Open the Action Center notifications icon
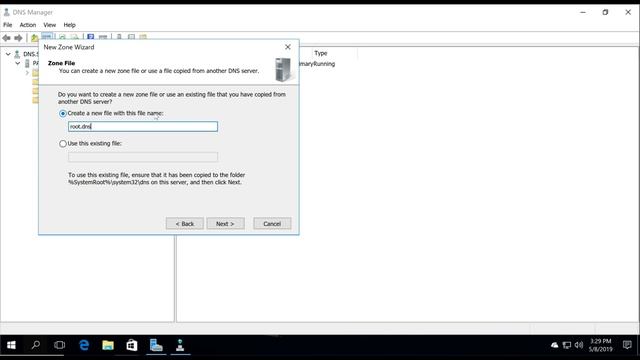Viewport: 640px width, 360px height. point(627,345)
